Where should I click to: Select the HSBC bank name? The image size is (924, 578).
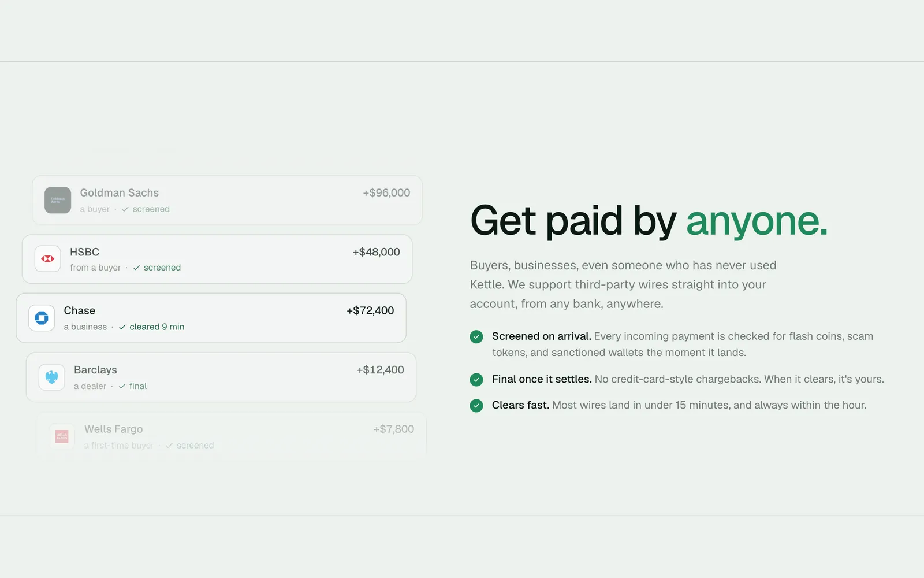pos(85,252)
